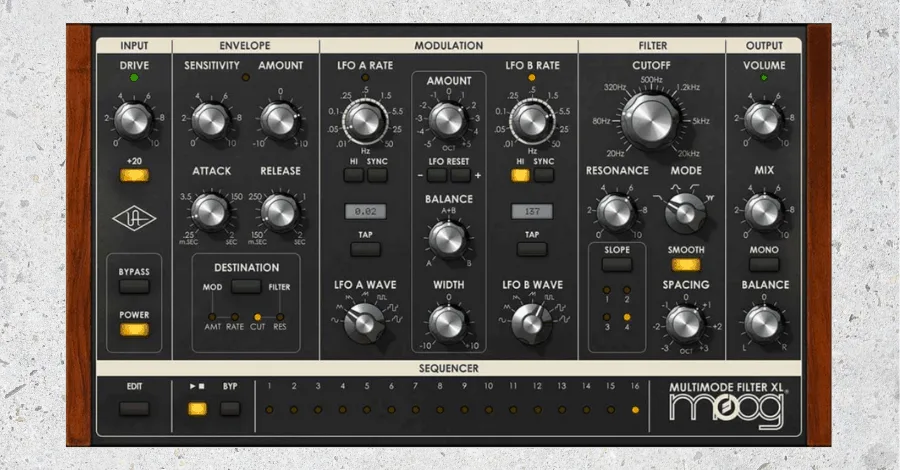Click the LFO Reset minus button
The image size is (900, 470).
pos(437,175)
